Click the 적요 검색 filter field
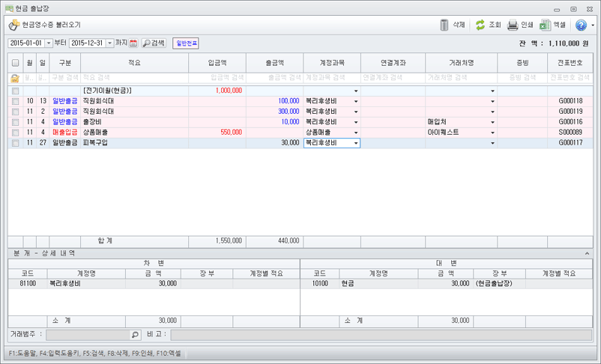Viewport: 601px width, 364px height. tap(135, 78)
